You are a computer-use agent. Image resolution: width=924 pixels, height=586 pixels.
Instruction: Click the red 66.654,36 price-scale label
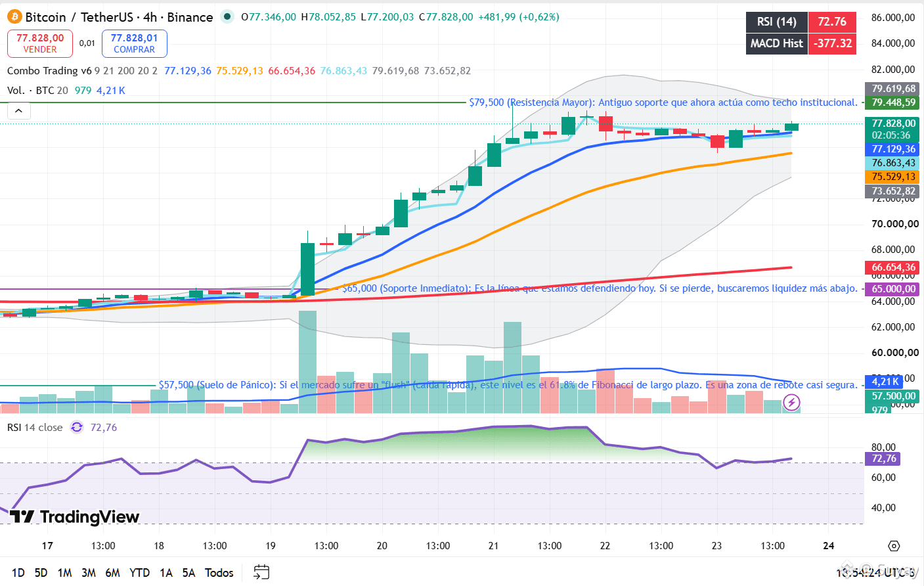coord(893,267)
